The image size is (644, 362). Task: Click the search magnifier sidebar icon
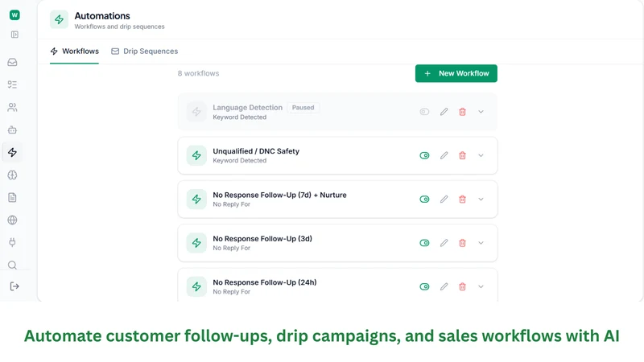point(12,265)
